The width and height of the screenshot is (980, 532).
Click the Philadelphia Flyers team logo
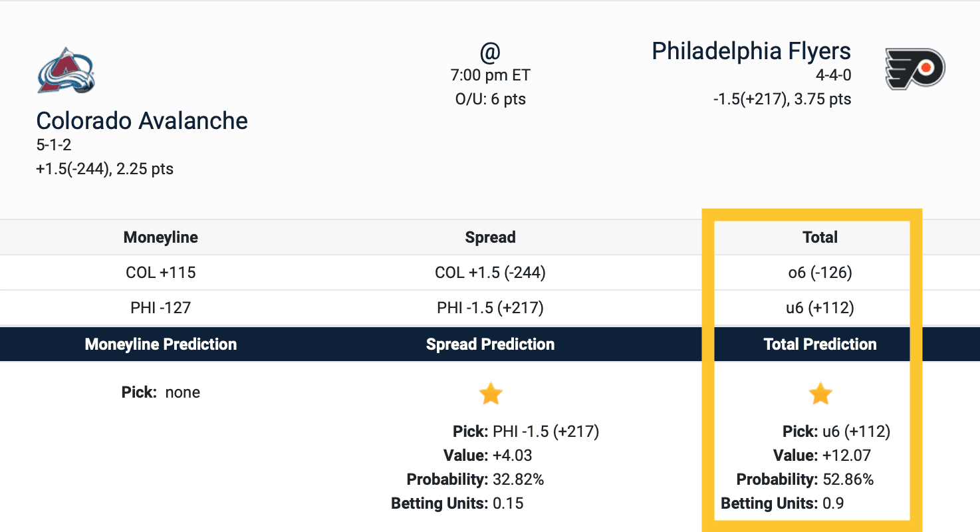(x=915, y=68)
